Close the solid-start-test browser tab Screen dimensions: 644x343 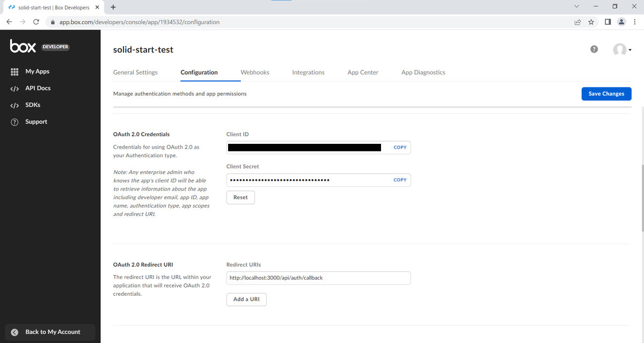click(97, 8)
